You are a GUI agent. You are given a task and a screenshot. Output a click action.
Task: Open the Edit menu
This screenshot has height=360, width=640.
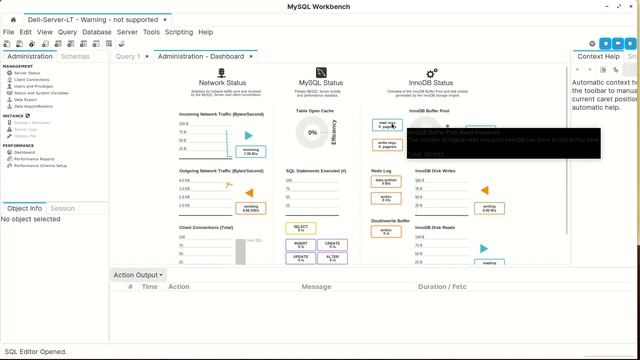tap(25, 32)
